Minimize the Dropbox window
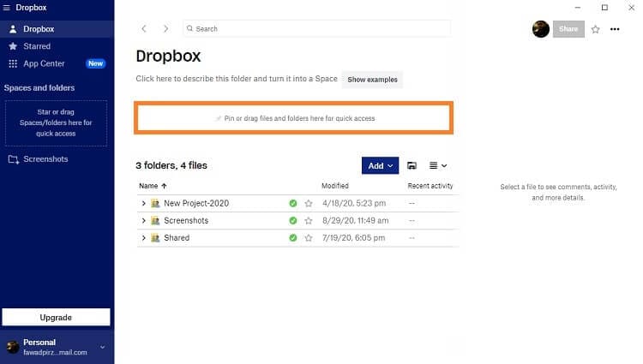Viewport: 643px width, 364px height. coord(577,8)
